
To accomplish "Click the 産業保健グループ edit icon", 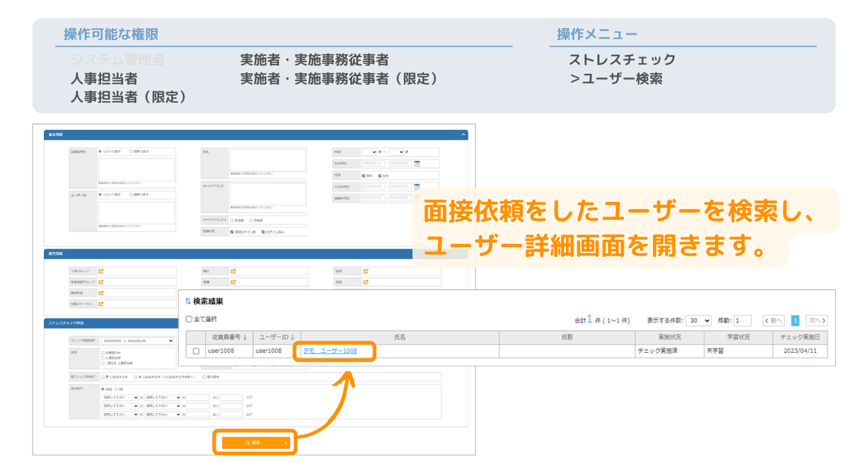I will (101, 282).
